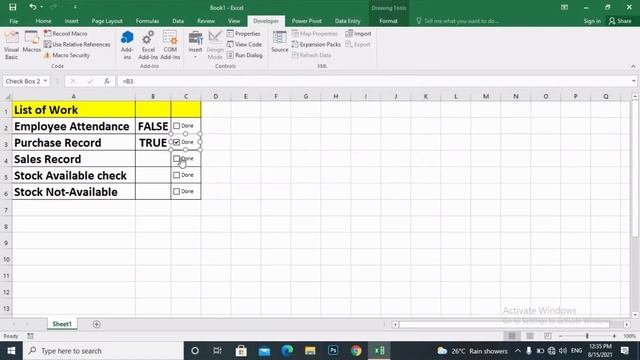Start Record Macro
The image size is (640, 360).
[x=66, y=33]
